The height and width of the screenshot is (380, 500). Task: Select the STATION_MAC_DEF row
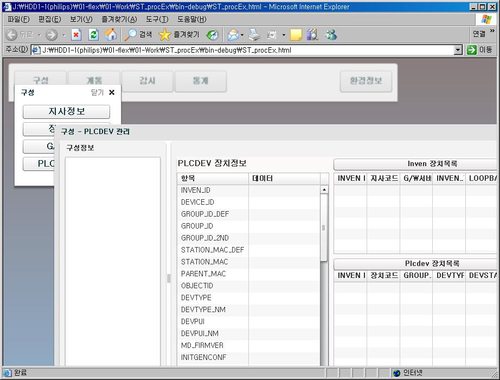point(248,250)
